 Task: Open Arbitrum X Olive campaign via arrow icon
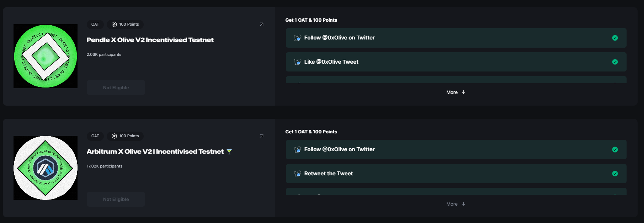261,136
